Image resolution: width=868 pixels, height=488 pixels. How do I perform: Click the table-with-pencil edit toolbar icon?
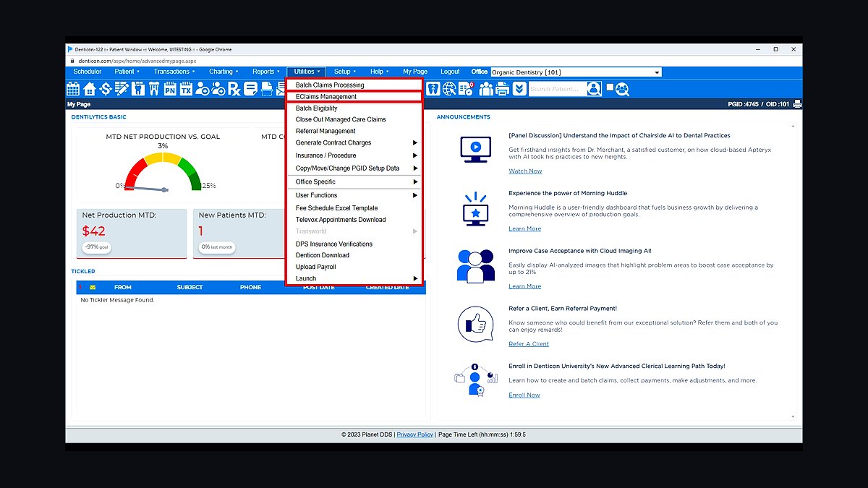pos(122,89)
